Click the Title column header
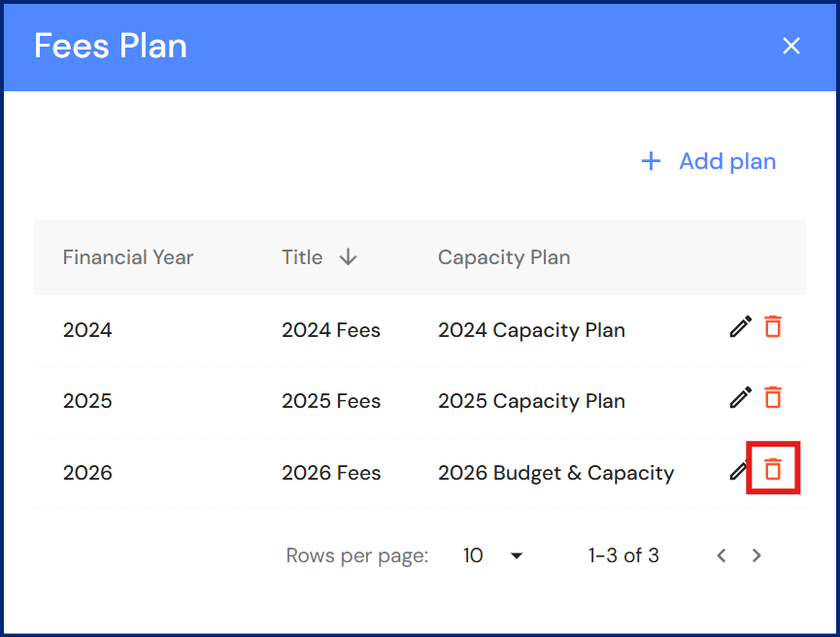This screenshot has width=840, height=637. click(302, 257)
